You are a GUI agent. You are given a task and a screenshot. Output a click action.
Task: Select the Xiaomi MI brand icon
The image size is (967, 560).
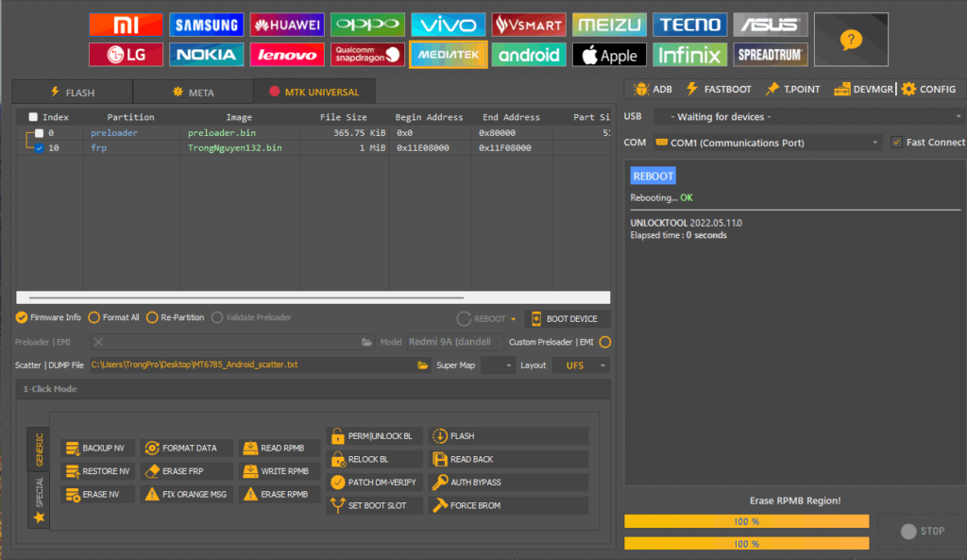125,25
